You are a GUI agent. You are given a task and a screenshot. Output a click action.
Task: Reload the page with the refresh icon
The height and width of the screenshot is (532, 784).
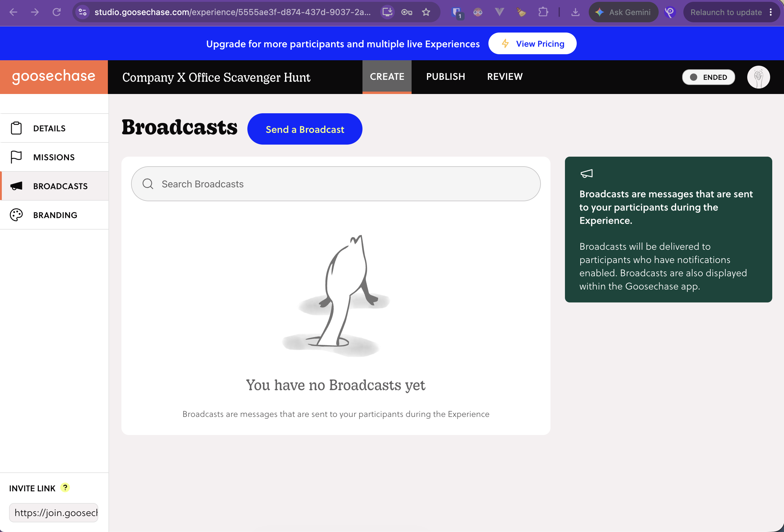[56, 12]
